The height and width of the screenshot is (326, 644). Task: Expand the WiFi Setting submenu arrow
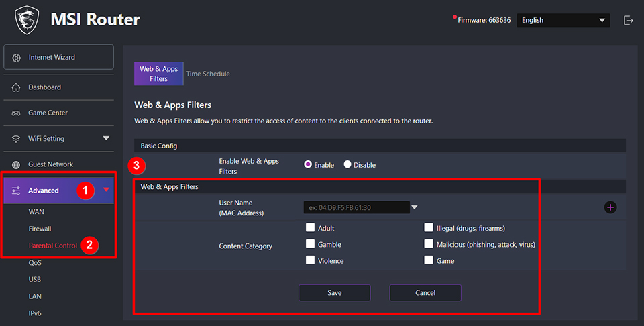[106, 138]
